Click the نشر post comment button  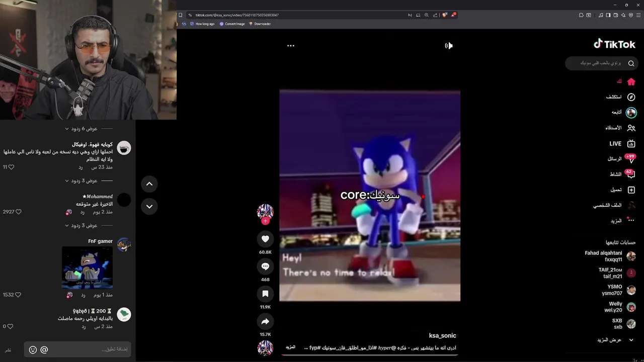pos(8,350)
